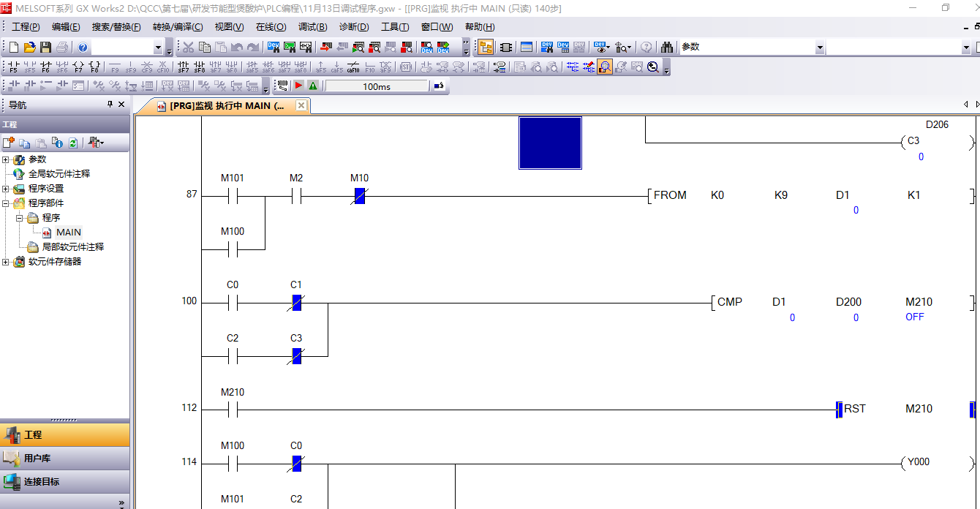Click the Cut scissors icon

tap(188, 48)
